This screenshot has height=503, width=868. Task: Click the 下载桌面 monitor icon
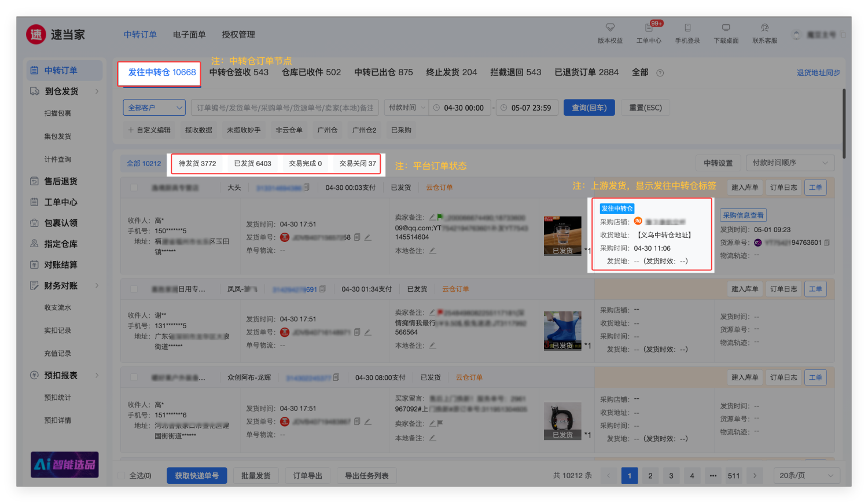726,28
